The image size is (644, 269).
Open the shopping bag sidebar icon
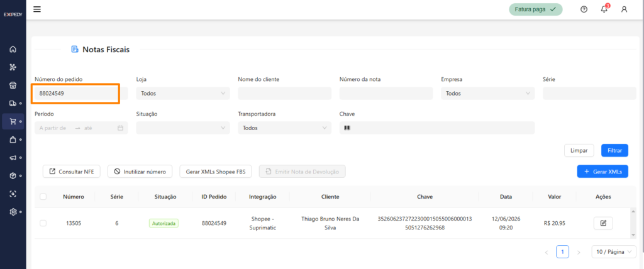(x=13, y=140)
